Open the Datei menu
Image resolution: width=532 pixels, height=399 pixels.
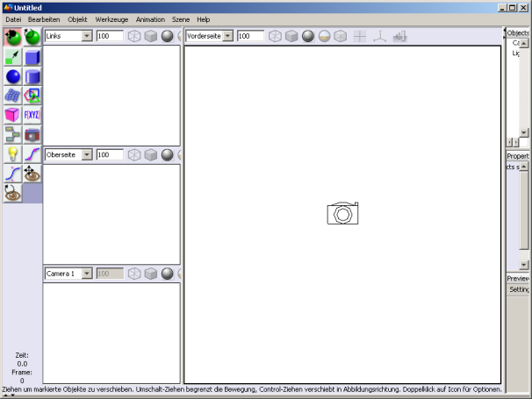tap(13, 19)
